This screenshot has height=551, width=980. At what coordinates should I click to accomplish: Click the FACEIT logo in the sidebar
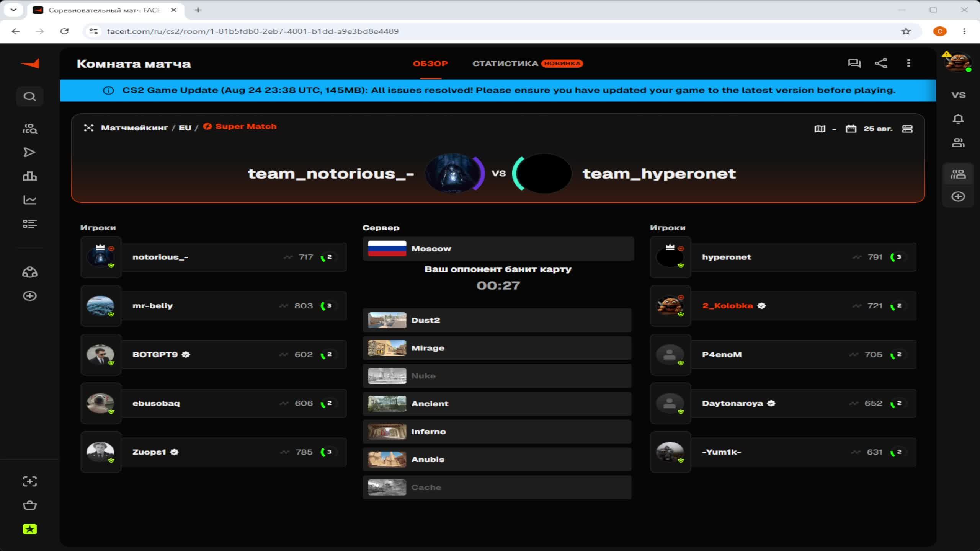[x=30, y=64]
